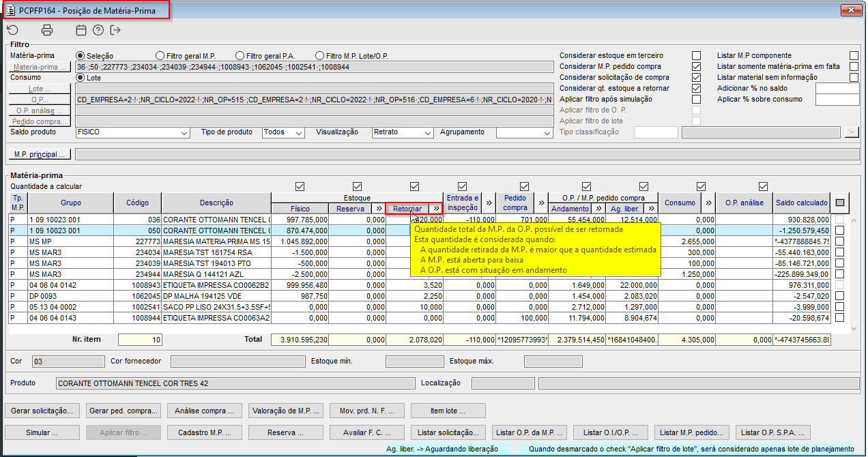Click the exit door icon
The height and width of the screenshot is (457, 868).
tap(115, 30)
